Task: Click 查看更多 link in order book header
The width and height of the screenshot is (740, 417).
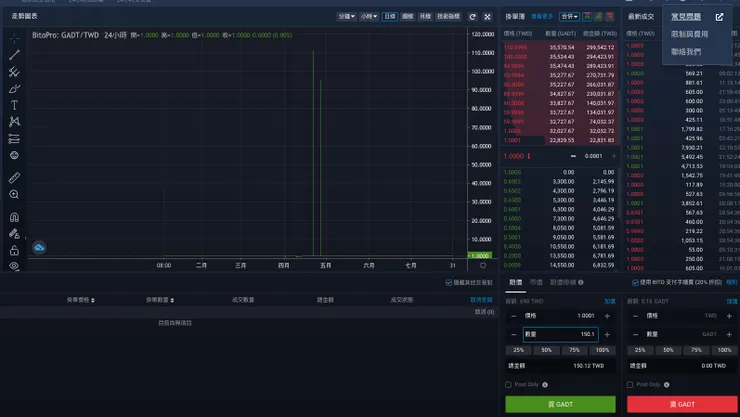Action: coord(542,17)
